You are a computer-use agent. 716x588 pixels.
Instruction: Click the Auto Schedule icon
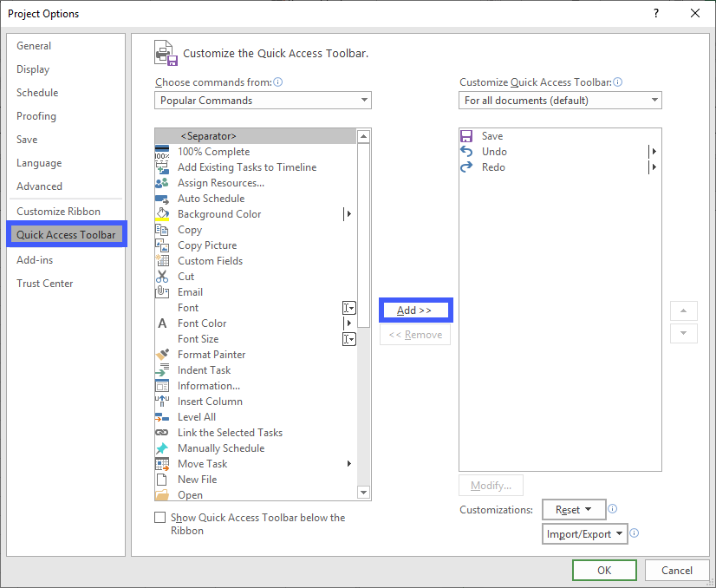[161, 199]
